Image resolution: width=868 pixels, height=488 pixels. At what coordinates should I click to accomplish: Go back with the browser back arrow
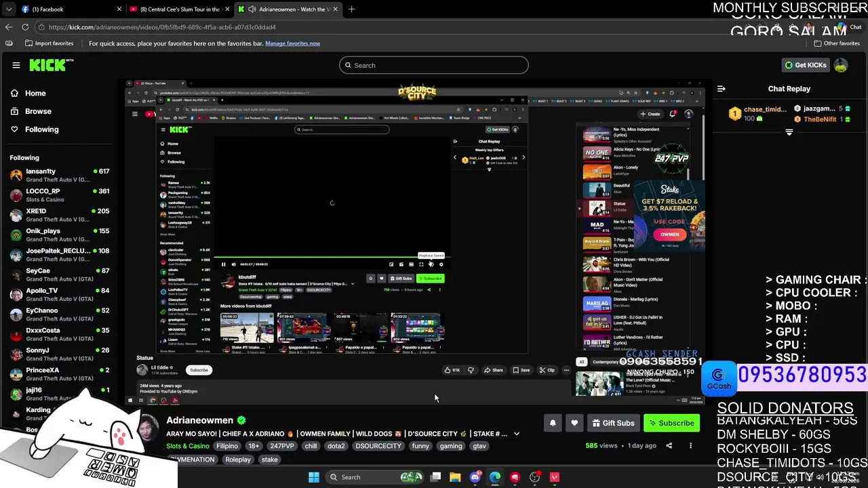point(8,27)
